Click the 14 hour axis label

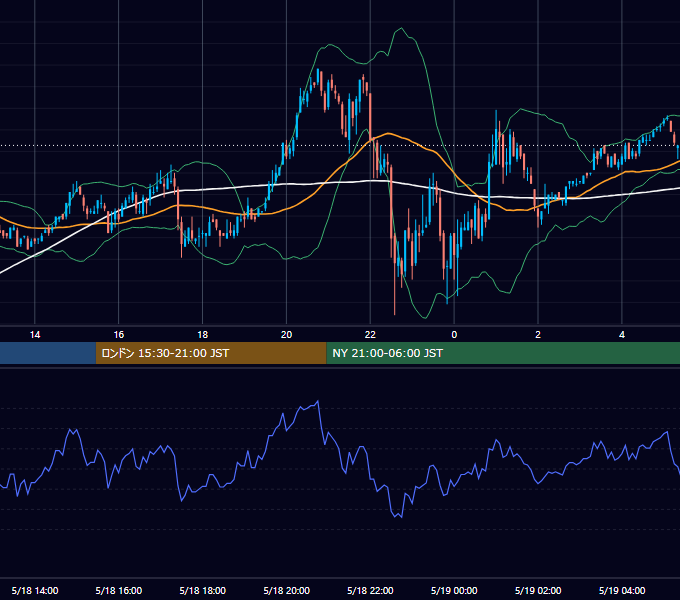click(35, 335)
